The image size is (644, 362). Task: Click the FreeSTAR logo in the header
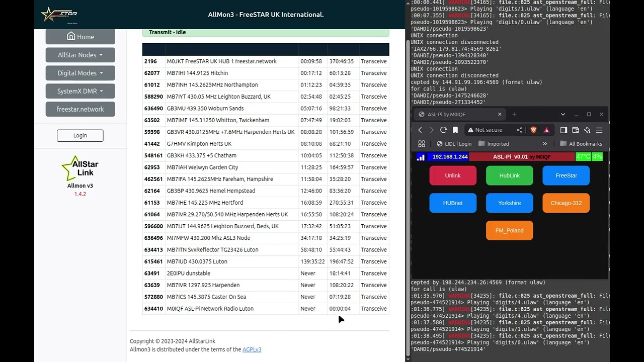click(x=59, y=15)
